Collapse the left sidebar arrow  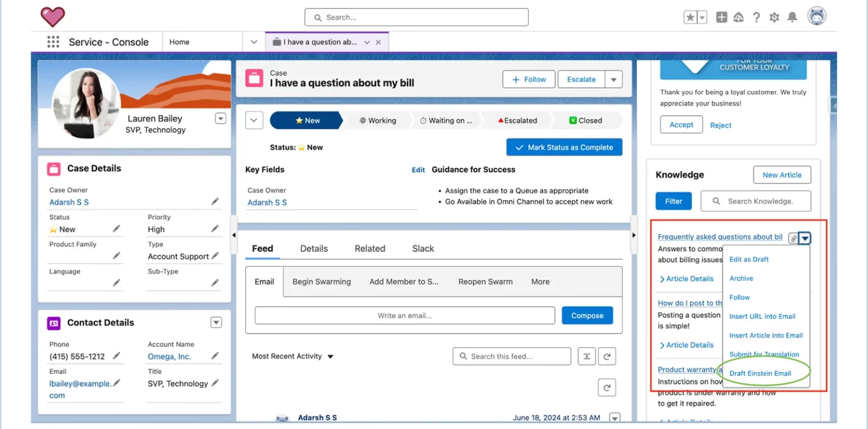pyautogui.click(x=233, y=235)
